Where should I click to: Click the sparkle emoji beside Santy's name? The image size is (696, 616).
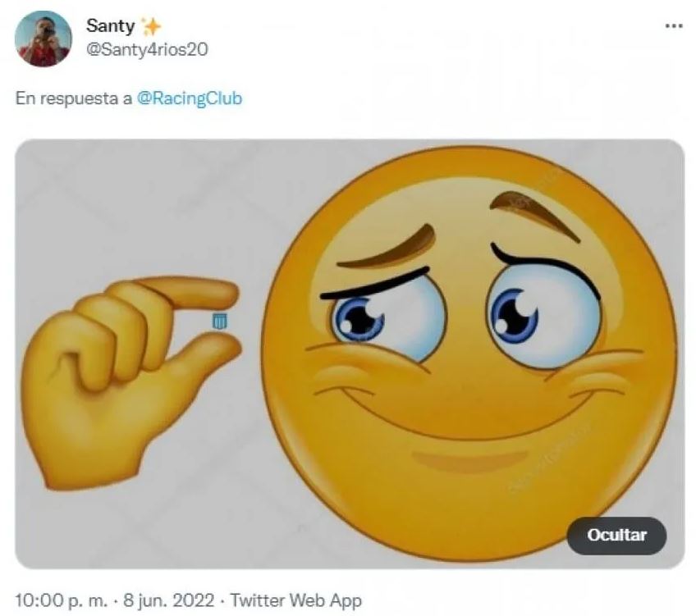150,26
